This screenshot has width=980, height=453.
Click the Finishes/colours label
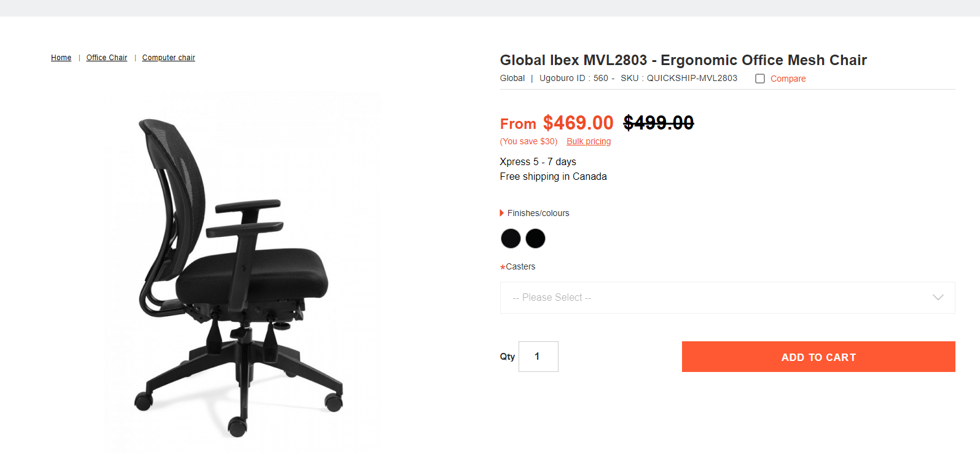point(538,213)
